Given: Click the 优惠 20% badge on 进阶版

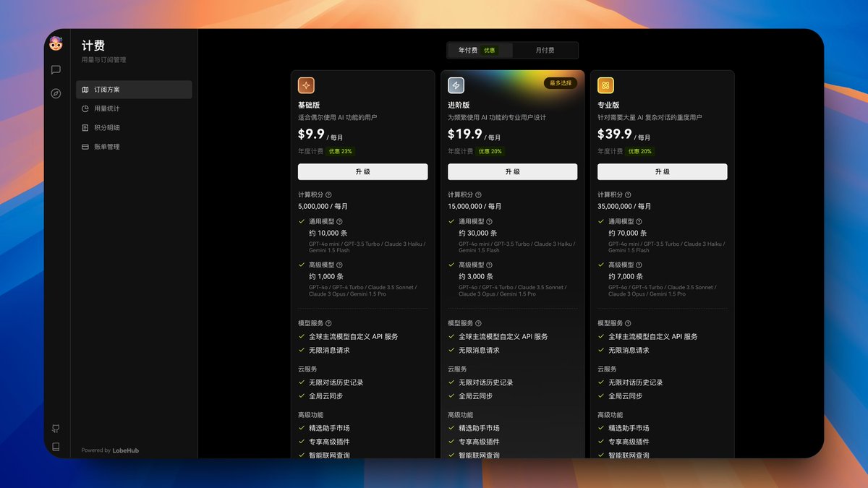Looking at the screenshot, I should pos(490,151).
